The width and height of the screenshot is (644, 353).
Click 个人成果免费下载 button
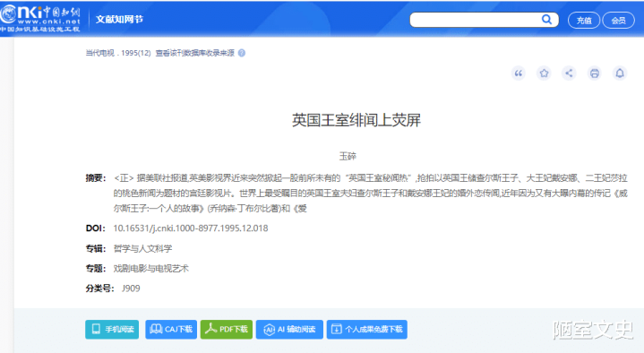[366, 329]
